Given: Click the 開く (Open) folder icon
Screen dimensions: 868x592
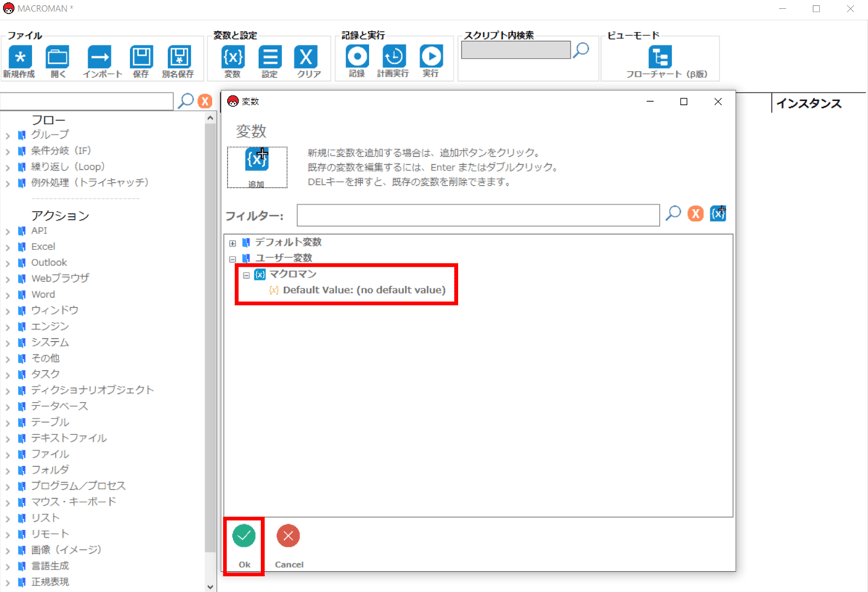Looking at the screenshot, I should click(x=57, y=57).
